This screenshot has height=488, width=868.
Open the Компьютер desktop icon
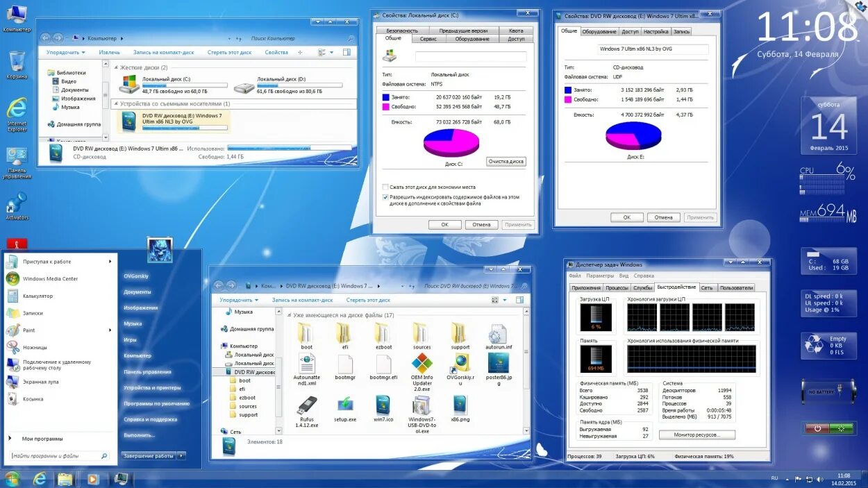(x=17, y=18)
